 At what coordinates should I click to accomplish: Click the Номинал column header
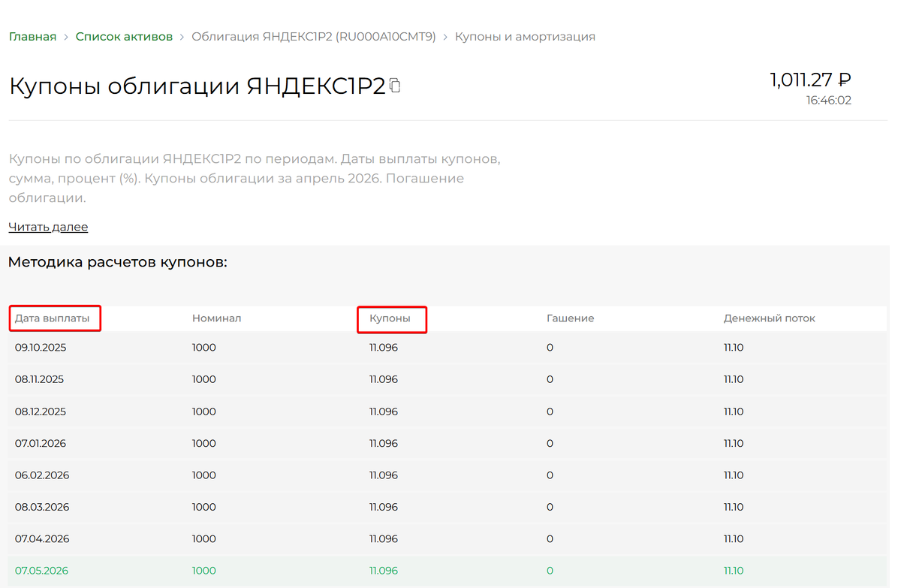[216, 318]
